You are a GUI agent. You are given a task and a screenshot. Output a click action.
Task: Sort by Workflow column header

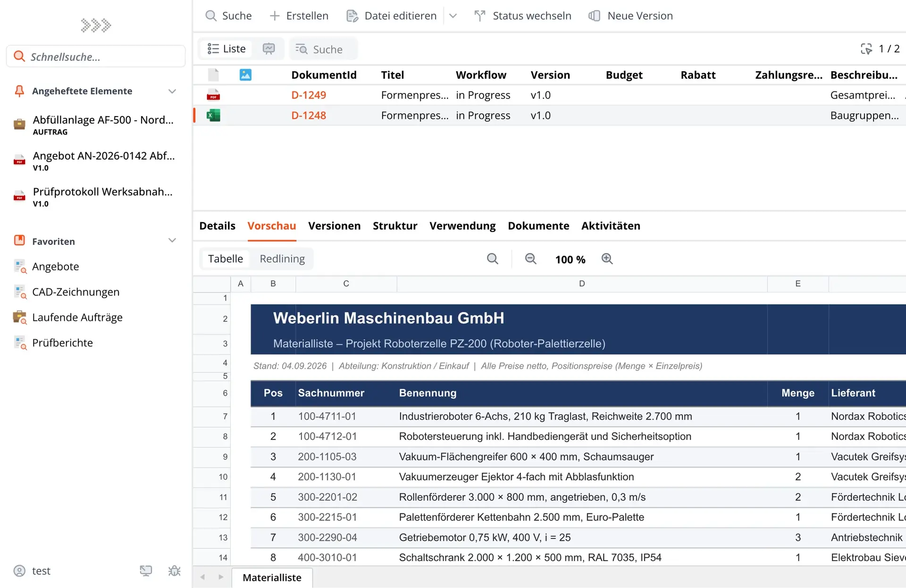pyautogui.click(x=481, y=75)
